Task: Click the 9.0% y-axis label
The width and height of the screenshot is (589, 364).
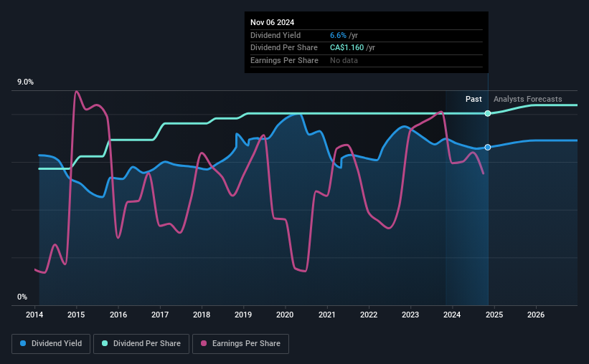Action: (25, 82)
